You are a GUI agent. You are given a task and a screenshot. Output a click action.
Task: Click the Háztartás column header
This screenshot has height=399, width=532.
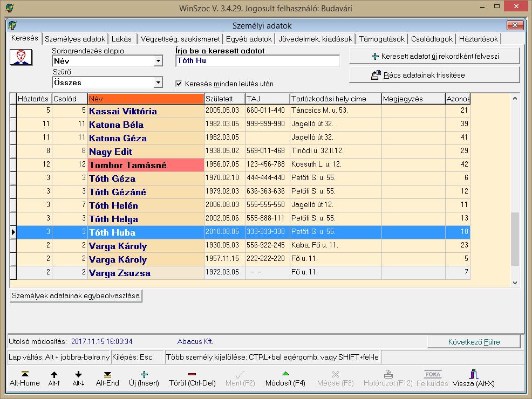(x=34, y=99)
